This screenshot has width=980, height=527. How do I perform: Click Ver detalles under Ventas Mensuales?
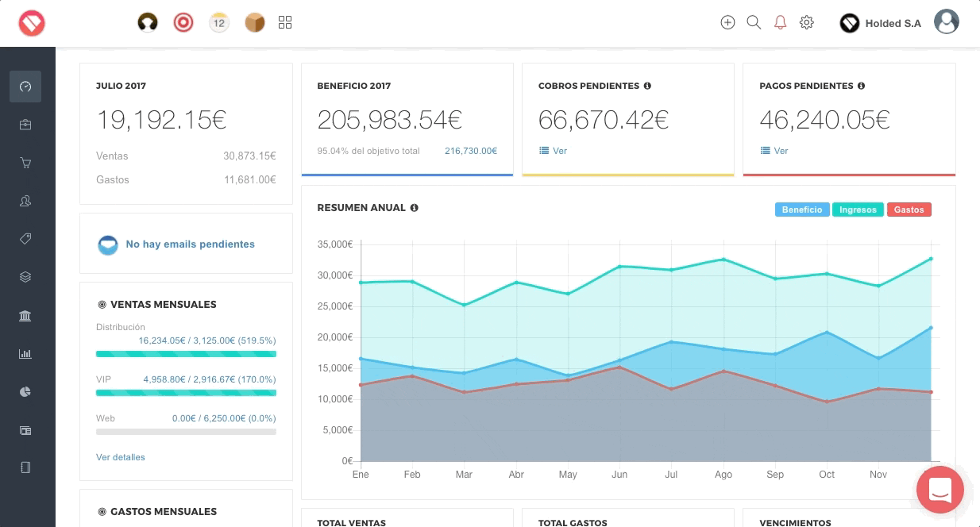121,457
